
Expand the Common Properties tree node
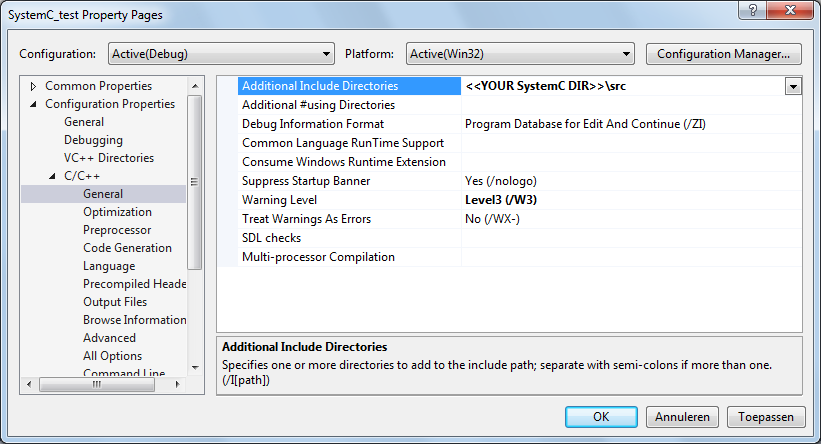pyautogui.click(x=33, y=86)
